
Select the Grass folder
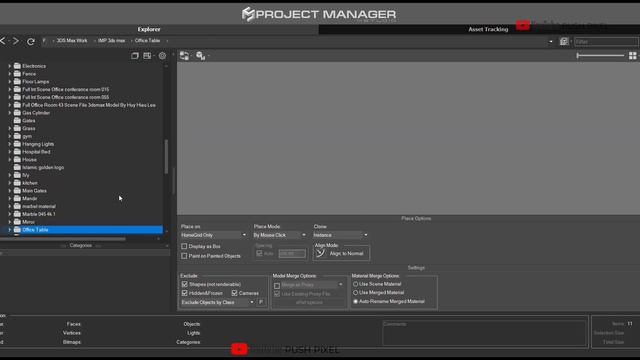(x=29, y=128)
